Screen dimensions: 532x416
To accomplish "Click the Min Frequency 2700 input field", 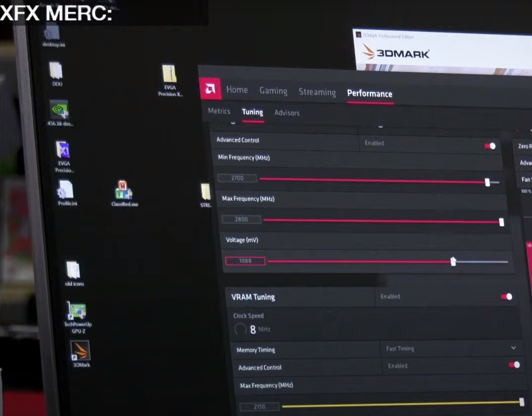I will click(237, 178).
